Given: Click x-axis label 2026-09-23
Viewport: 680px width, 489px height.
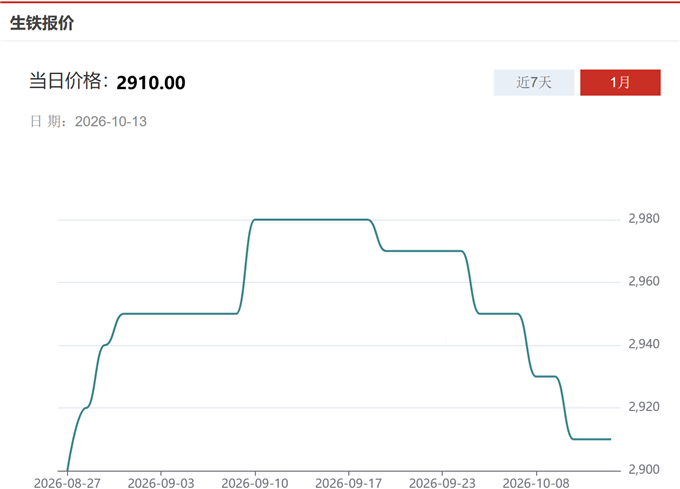Looking at the screenshot, I should tap(442, 483).
